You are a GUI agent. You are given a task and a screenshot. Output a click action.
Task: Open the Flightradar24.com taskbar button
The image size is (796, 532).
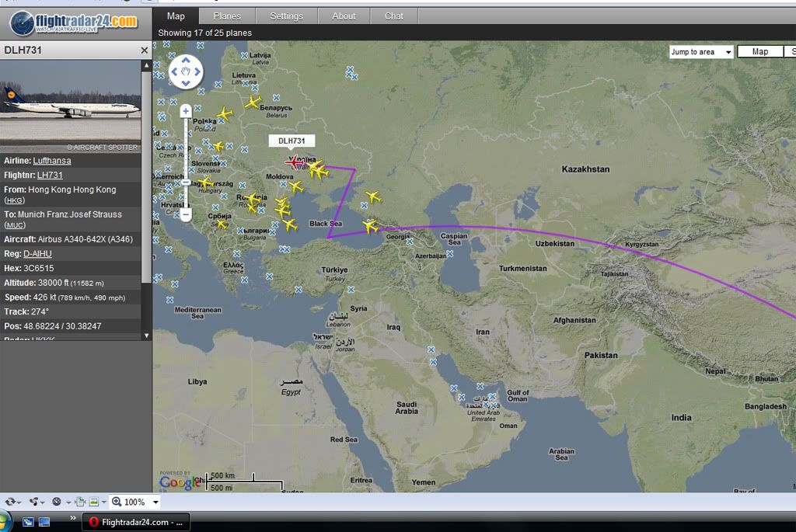point(136,522)
